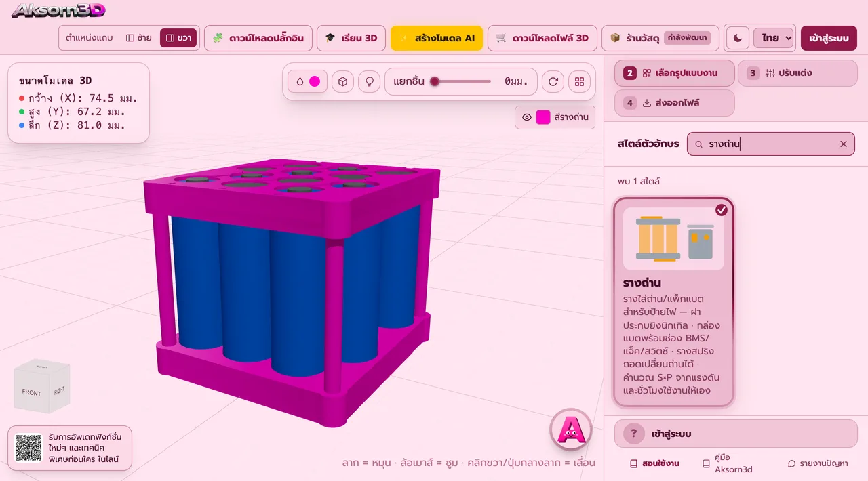Select the รางถ่าน style card thumbnail
Viewport: 868px width, 481px height.
coord(673,238)
